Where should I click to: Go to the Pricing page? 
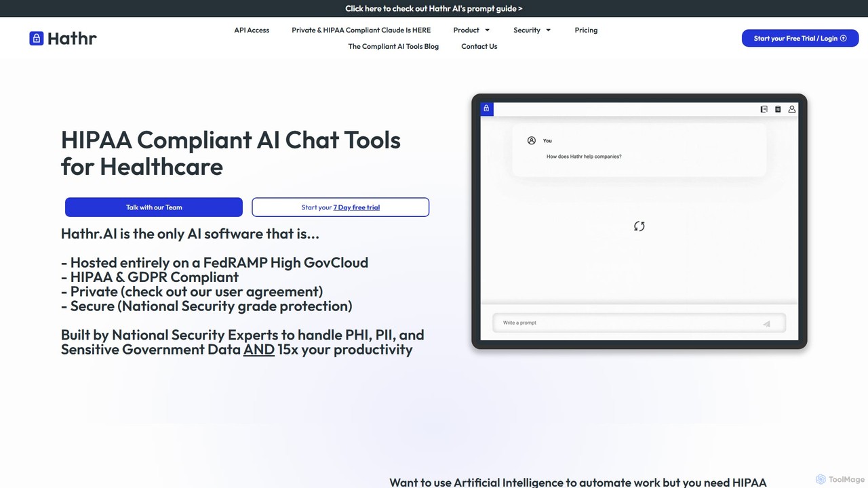pyautogui.click(x=586, y=30)
